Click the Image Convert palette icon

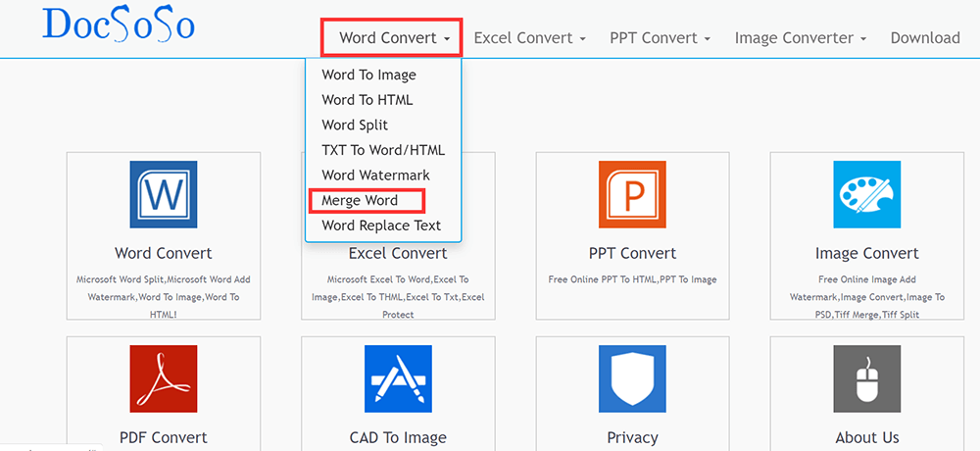pos(866,194)
